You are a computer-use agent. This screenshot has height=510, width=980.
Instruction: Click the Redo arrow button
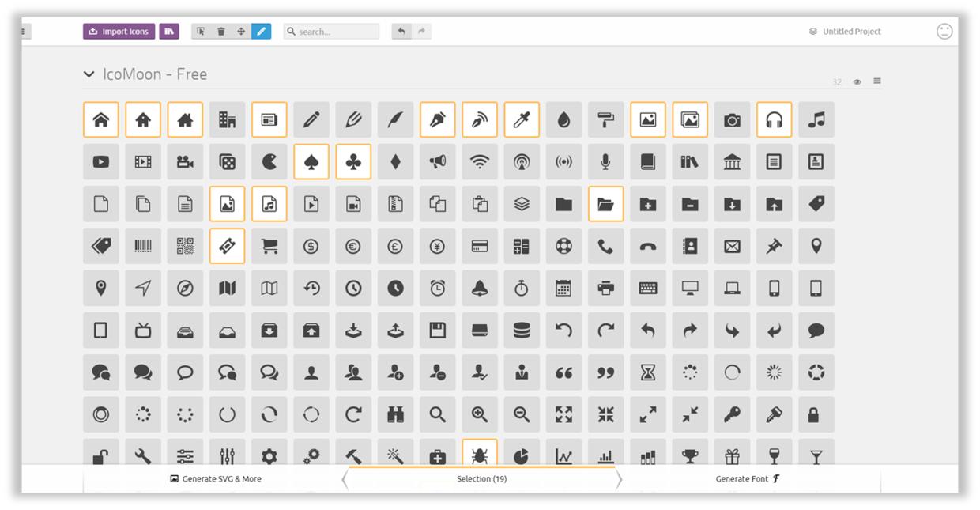(422, 32)
